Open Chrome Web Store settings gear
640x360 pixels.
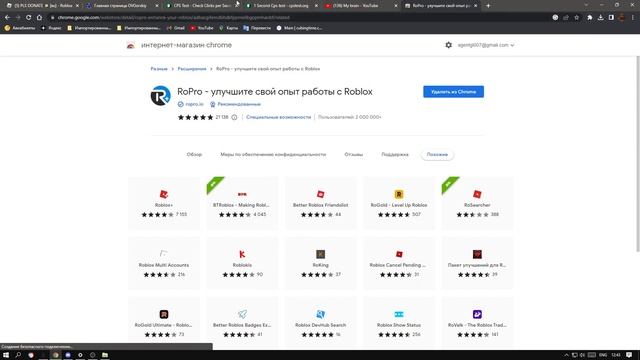point(448,45)
